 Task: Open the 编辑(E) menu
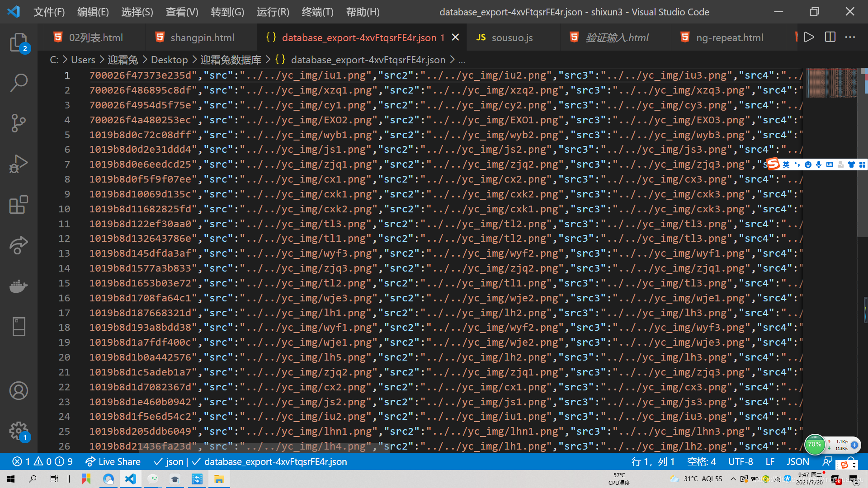pyautogui.click(x=93, y=12)
